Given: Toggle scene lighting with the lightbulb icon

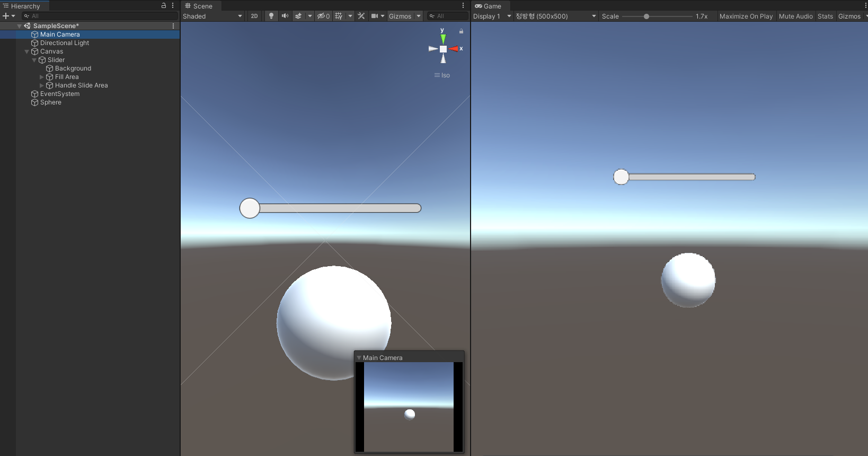Looking at the screenshot, I should click(271, 16).
